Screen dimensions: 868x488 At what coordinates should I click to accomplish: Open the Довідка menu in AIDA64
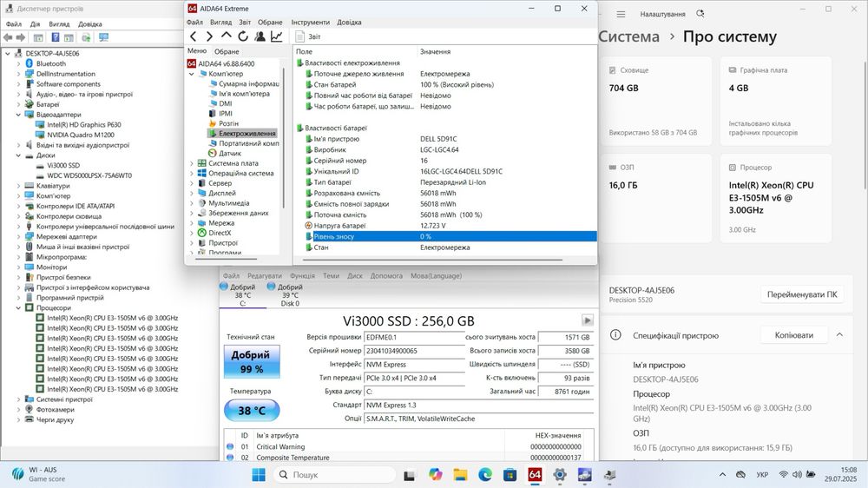click(349, 23)
